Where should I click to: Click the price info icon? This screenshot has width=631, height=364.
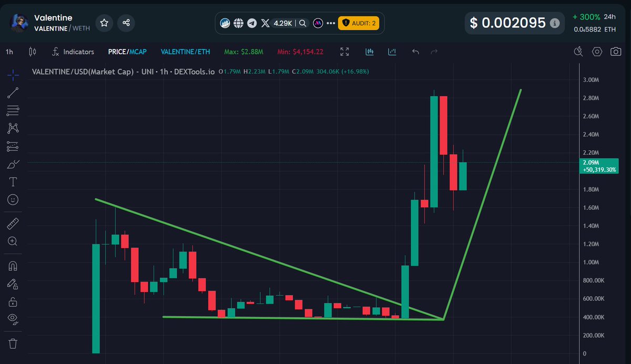pyautogui.click(x=554, y=23)
